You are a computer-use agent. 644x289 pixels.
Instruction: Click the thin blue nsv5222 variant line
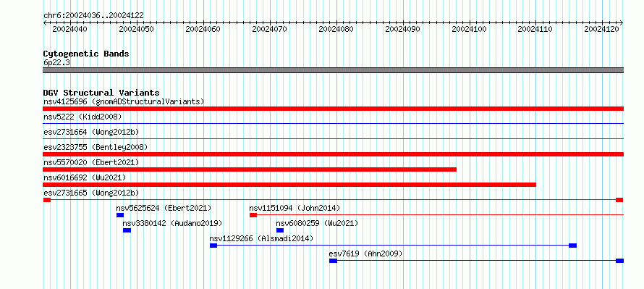click(x=333, y=123)
